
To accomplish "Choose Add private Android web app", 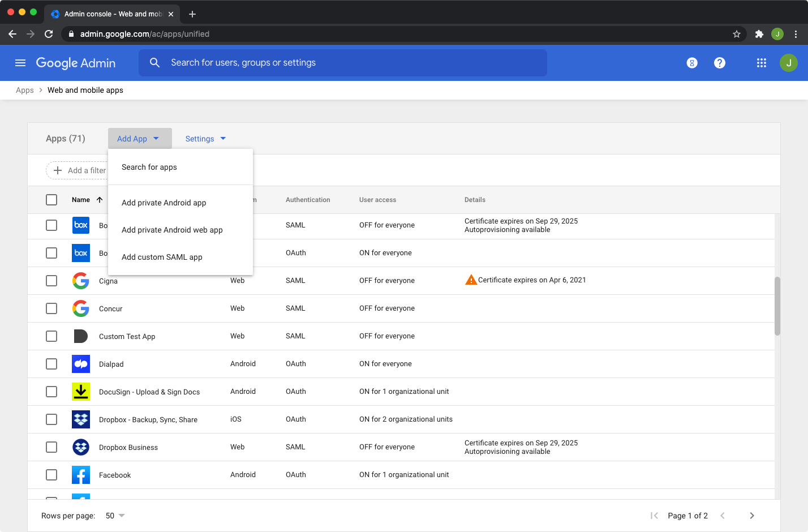I will (180, 230).
